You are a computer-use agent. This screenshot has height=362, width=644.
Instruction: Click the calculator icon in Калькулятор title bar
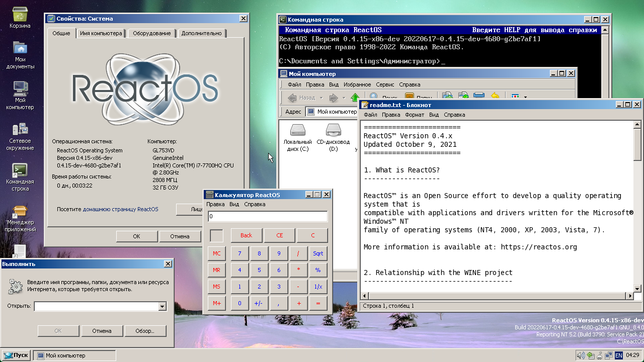209,195
